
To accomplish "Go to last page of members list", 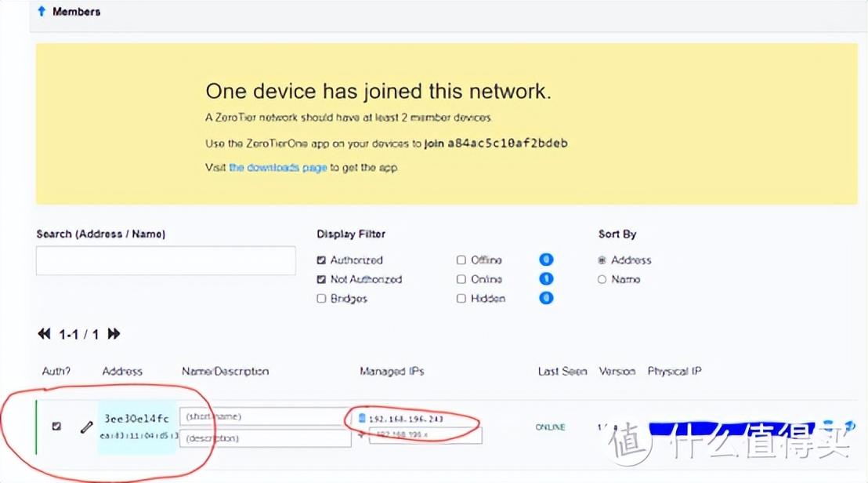I will click(x=114, y=334).
